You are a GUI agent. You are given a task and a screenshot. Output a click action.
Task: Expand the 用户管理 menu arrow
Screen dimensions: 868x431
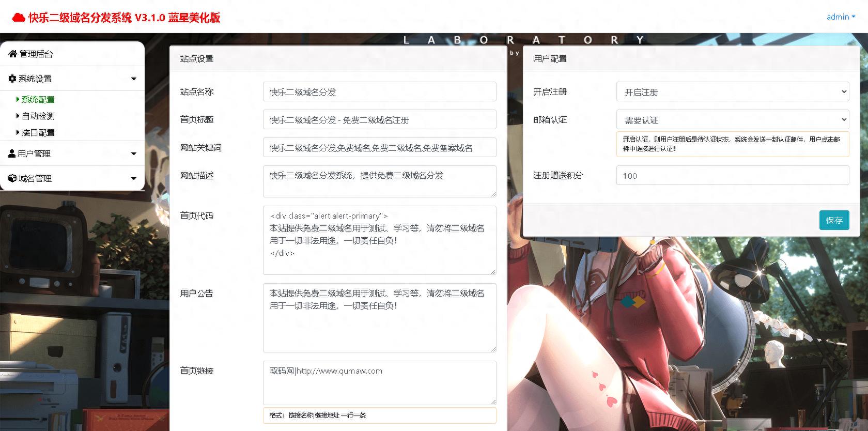134,154
